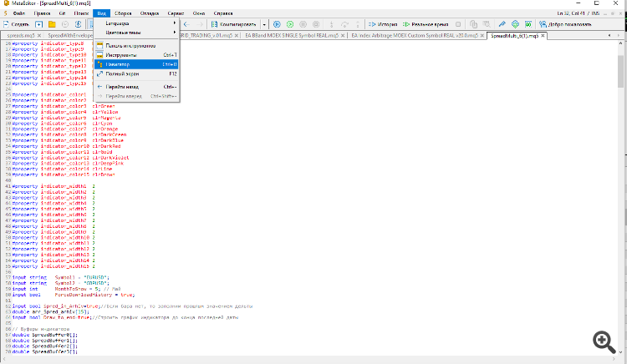The height and width of the screenshot is (364, 627).
Task: Expand the Languages submenu
Action: pyautogui.click(x=136, y=23)
